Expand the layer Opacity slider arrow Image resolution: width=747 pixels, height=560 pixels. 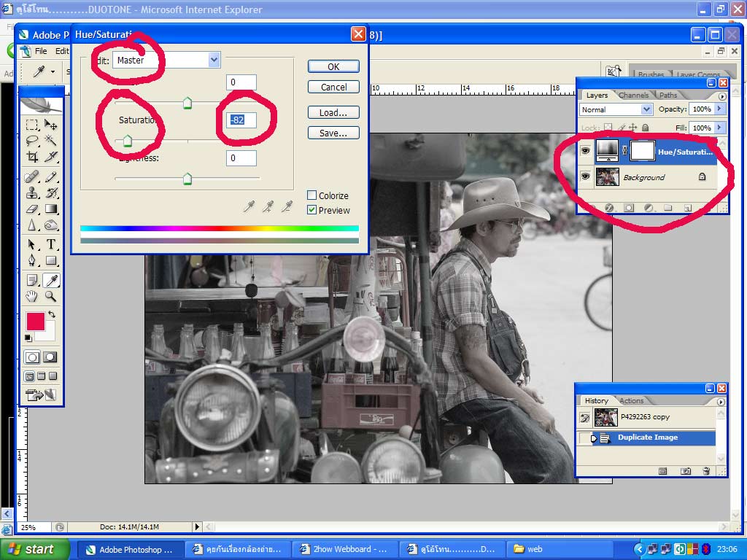[719, 109]
